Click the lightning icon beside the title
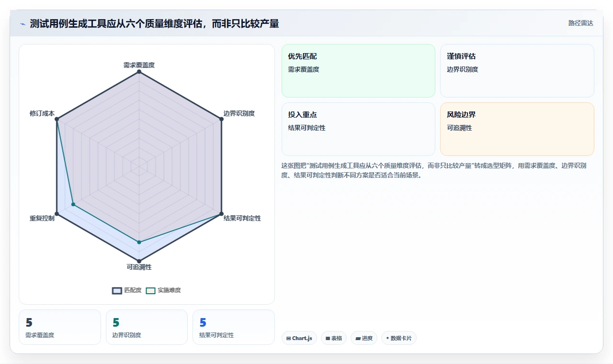This screenshot has height=364, width=613. pyautogui.click(x=23, y=24)
